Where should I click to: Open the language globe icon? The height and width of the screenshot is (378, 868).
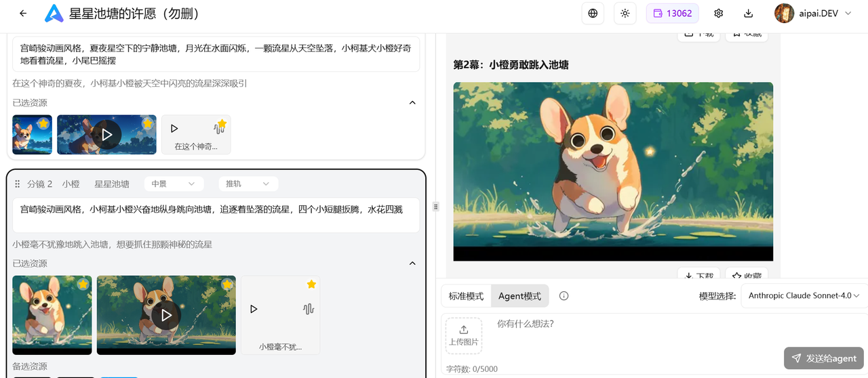593,14
